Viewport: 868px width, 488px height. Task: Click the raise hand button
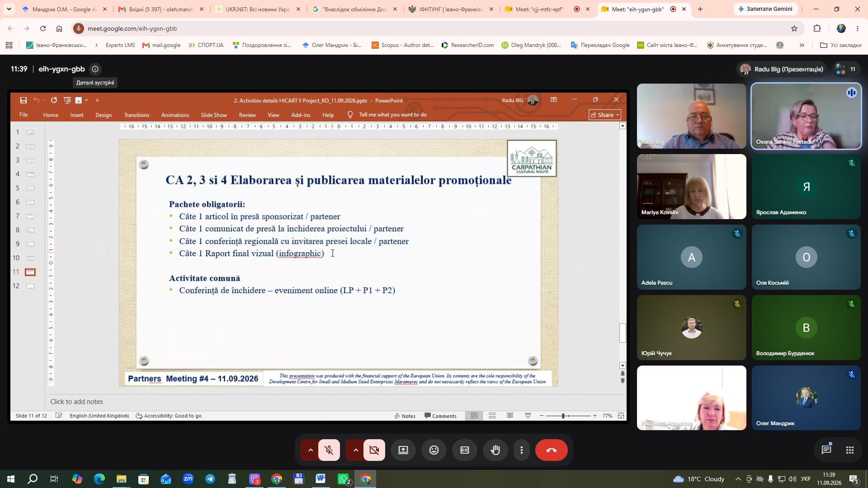point(495,450)
